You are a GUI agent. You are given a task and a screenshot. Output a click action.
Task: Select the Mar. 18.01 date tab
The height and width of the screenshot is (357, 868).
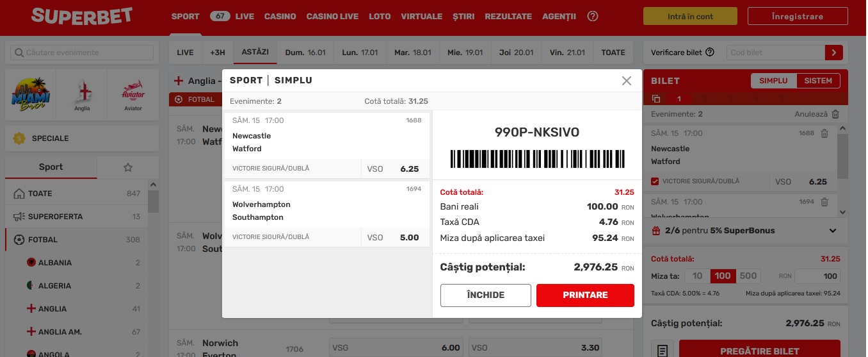coord(412,53)
